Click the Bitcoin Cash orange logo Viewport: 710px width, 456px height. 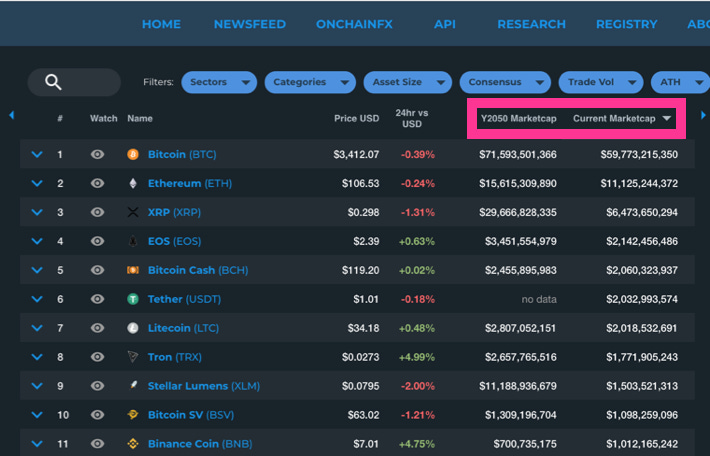coord(133,270)
